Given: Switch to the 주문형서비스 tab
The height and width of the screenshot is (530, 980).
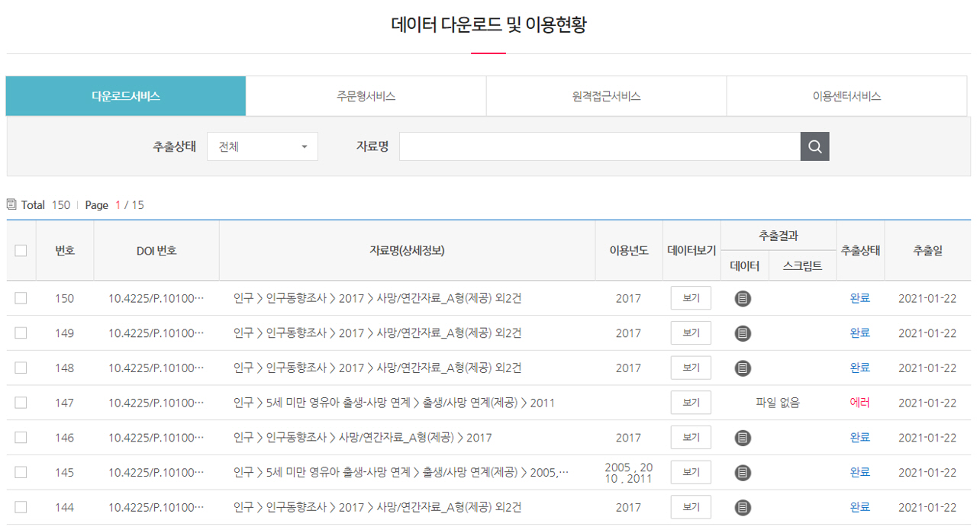Looking at the screenshot, I should 365,95.
